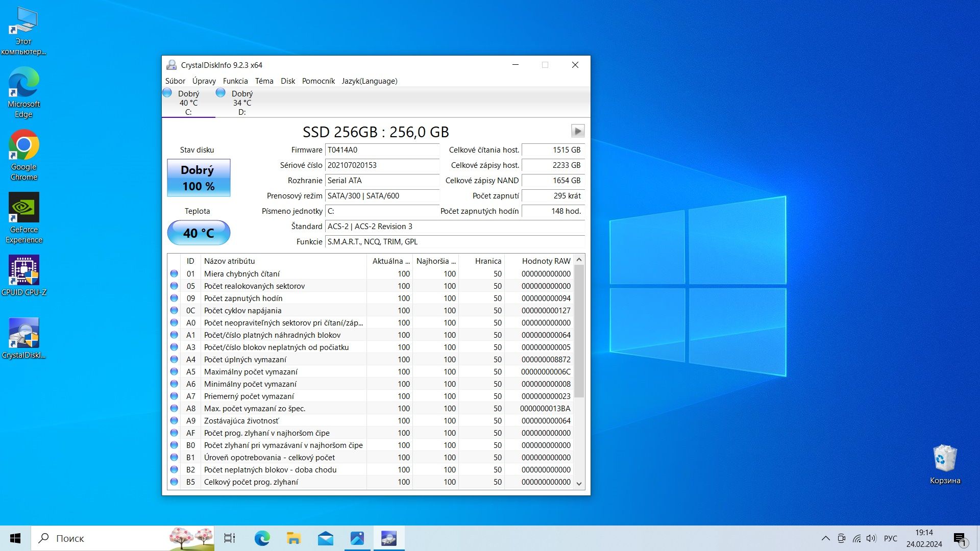Viewport: 980px width, 551px height.
Task: Enable the Pomocník help option
Action: 318,81
